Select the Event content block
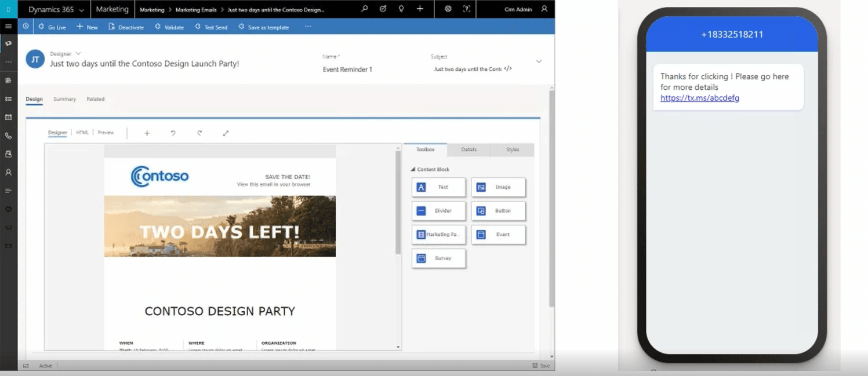 click(498, 235)
